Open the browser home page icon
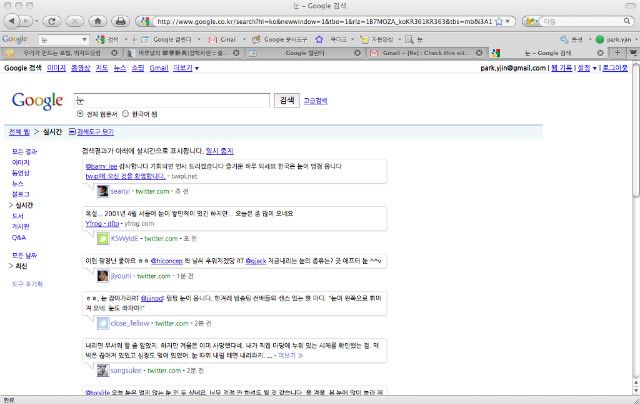The height and width of the screenshot is (404, 640). [x=98, y=21]
